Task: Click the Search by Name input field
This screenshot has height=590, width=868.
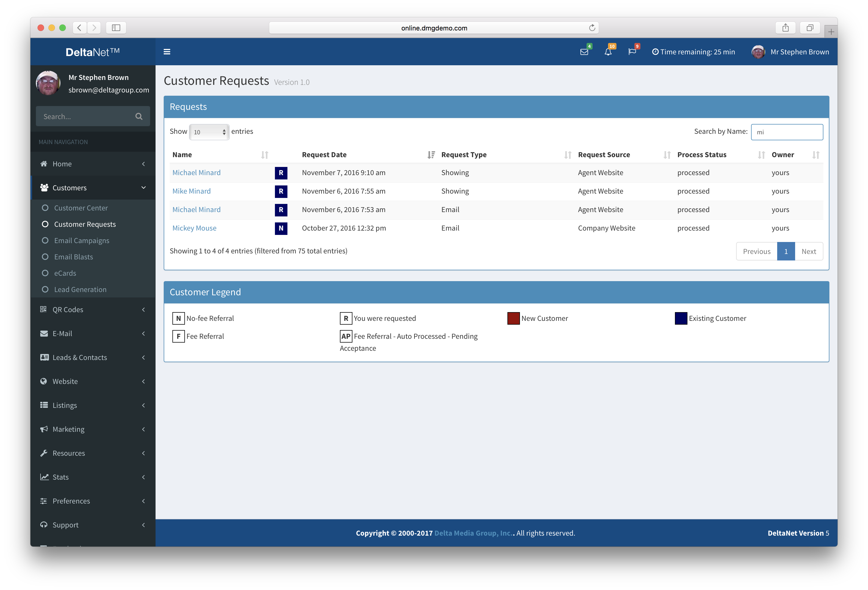Action: [787, 132]
